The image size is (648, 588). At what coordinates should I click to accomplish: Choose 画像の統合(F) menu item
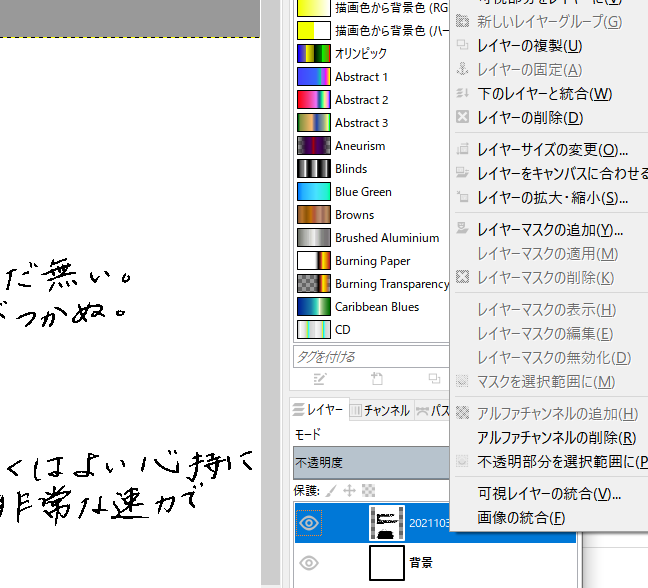[521, 518]
